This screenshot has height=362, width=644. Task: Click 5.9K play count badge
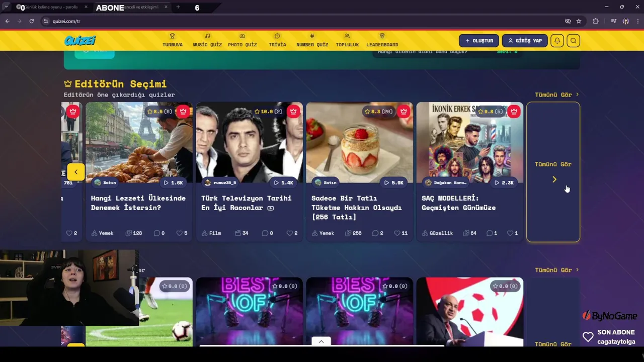(393, 183)
